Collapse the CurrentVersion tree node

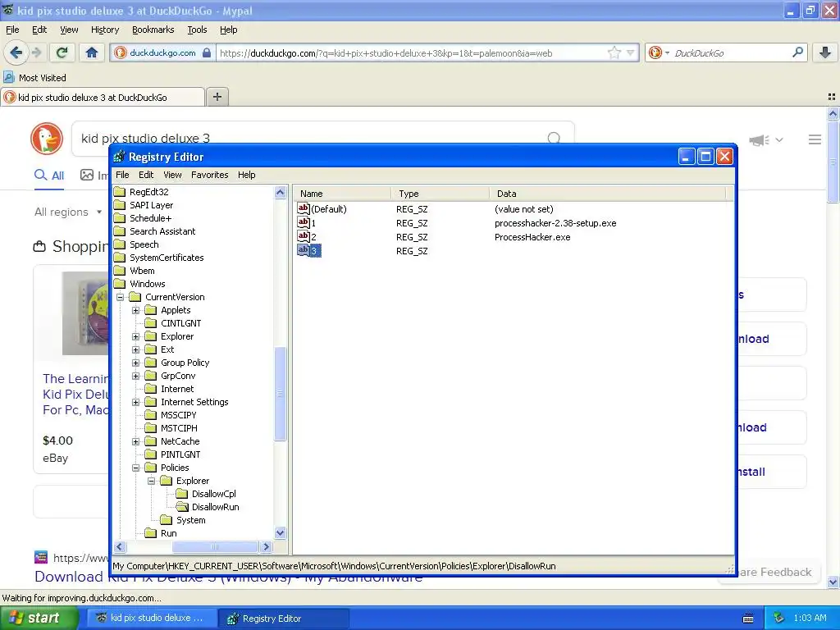point(121,297)
